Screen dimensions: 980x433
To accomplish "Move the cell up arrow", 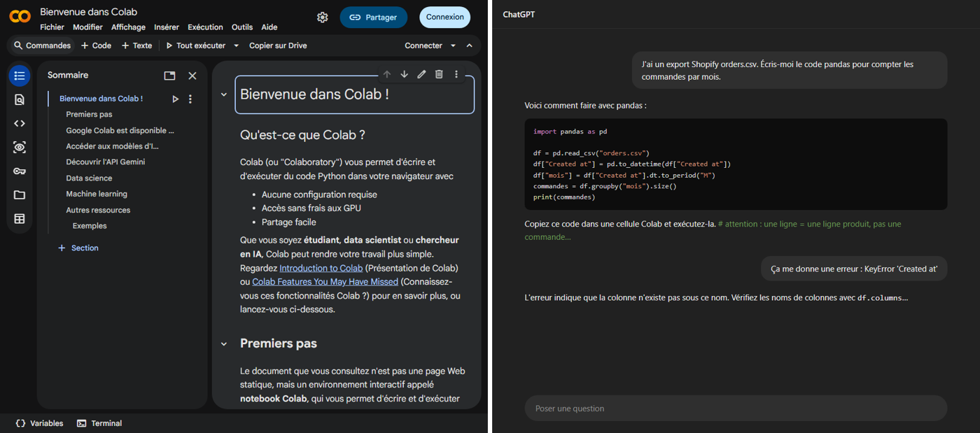I will 386,74.
